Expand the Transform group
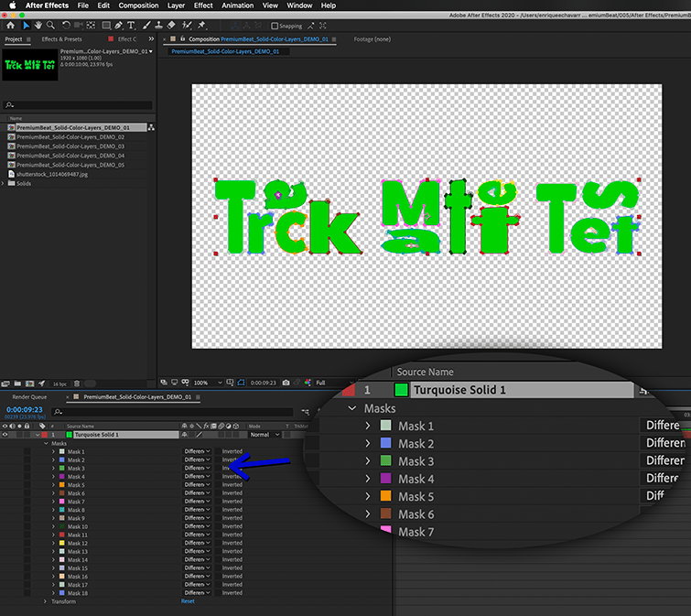The height and width of the screenshot is (616, 691). click(x=45, y=601)
